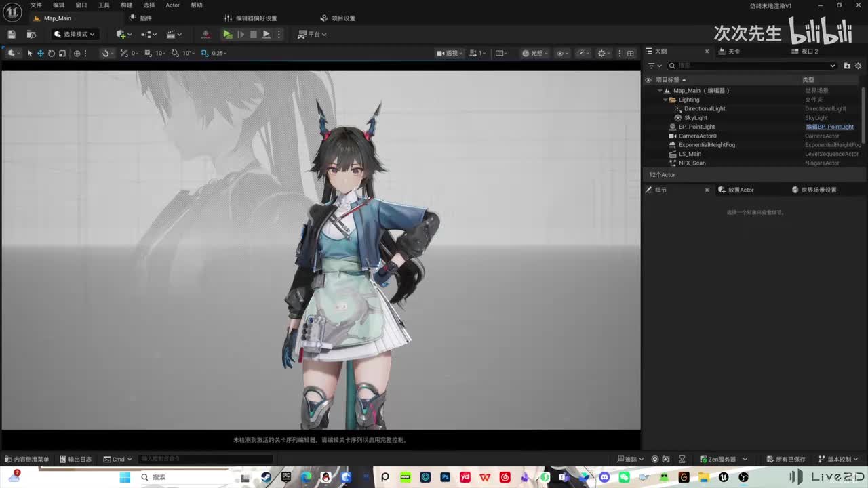Screen dimensions: 868x488
Task: Switch to the 编辑器偏好设置 tab
Action: coord(251,18)
